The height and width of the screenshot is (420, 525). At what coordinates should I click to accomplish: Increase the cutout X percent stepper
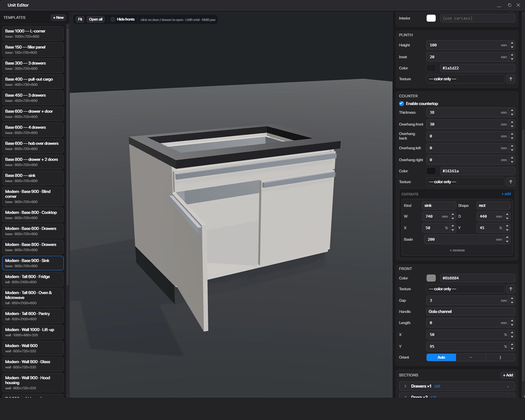click(x=453, y=226)
